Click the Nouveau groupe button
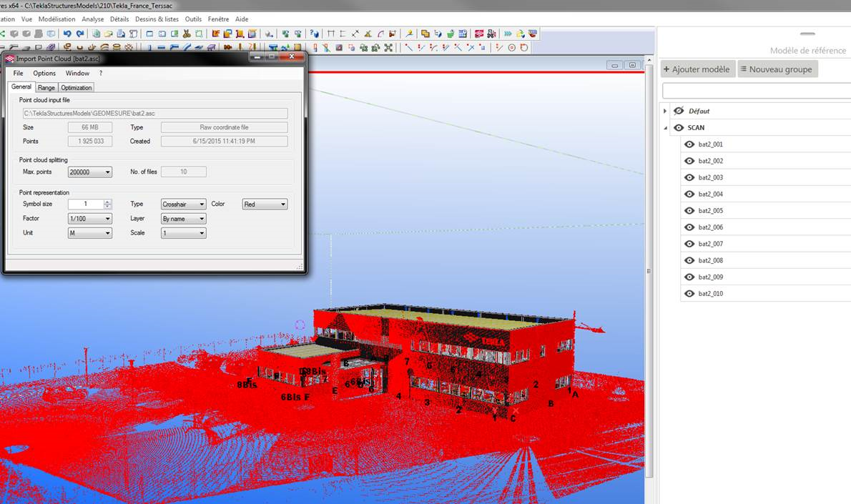Screen dimensions: 851x504 click(x=777, y=69)
